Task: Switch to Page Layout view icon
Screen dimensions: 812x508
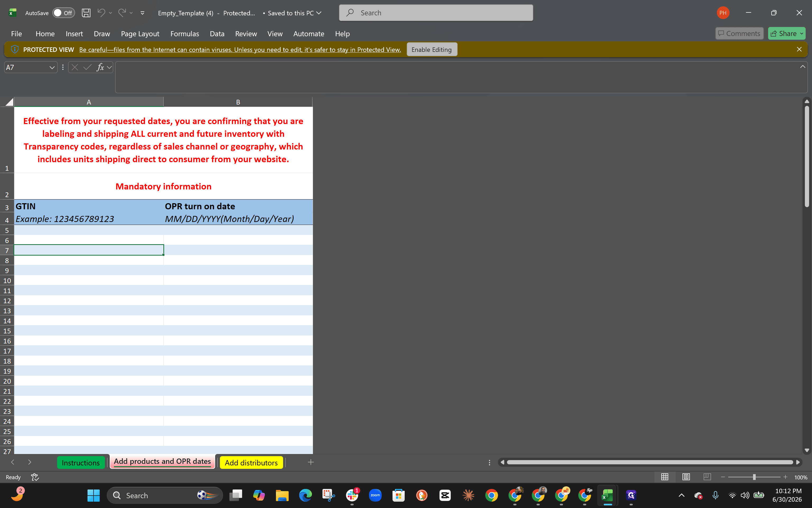Action: [686, 477]
